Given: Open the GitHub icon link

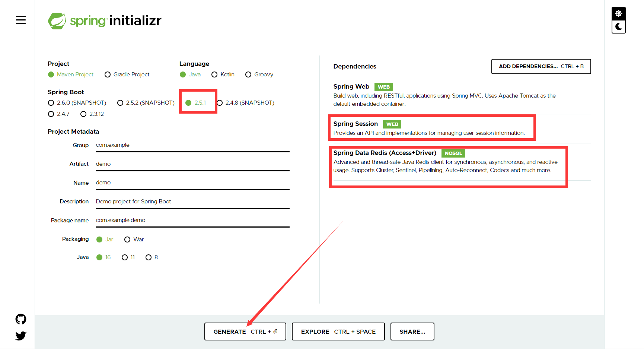Looking at the screenshot, I should pyautogui.click(x=21, y=319).
